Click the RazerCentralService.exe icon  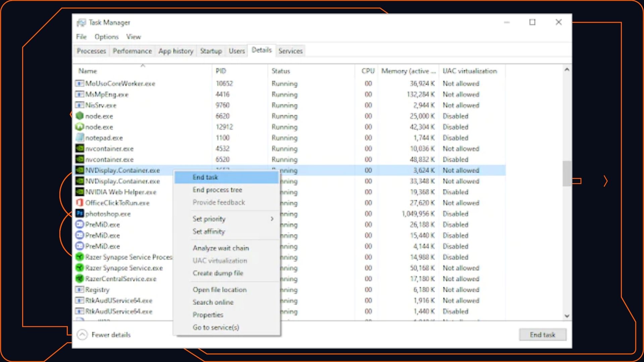coord(79,279)
